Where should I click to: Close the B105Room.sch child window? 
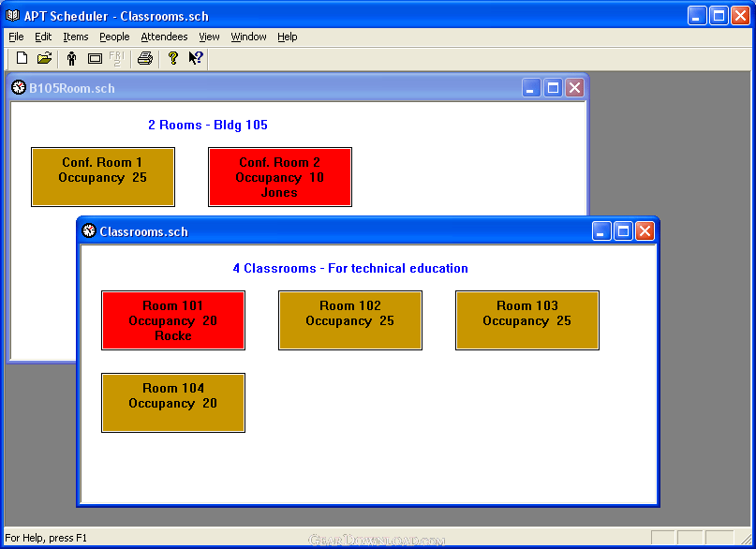click(x=574, y=88)
